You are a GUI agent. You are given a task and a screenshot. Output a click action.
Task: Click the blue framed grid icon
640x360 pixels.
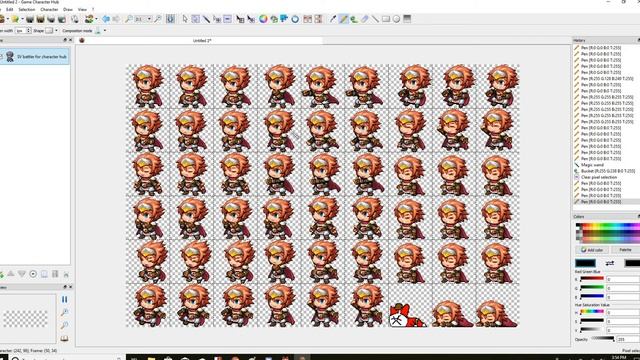(x=170, y=19)
